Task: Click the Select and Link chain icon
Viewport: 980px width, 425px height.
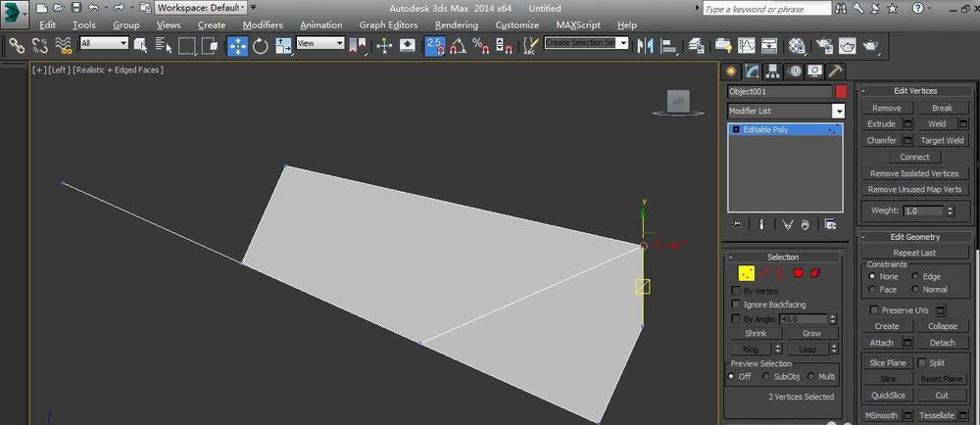Action: click(x=17, y=45)
